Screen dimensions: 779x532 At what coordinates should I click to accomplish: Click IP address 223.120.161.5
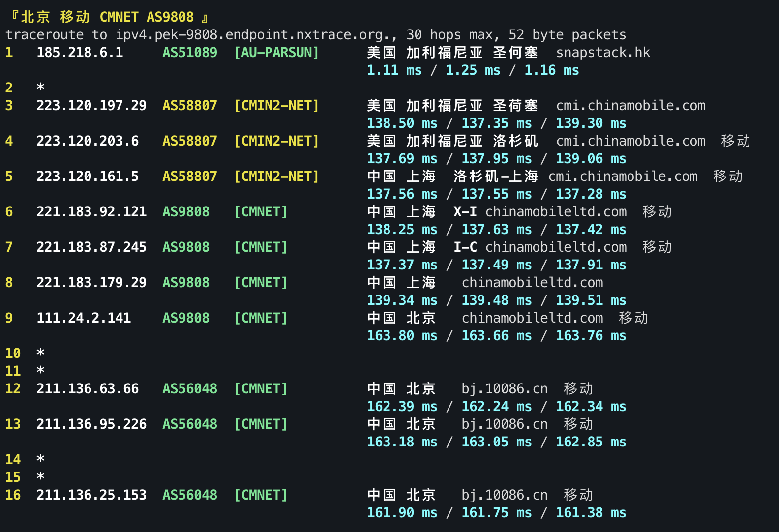click(88, 177)
